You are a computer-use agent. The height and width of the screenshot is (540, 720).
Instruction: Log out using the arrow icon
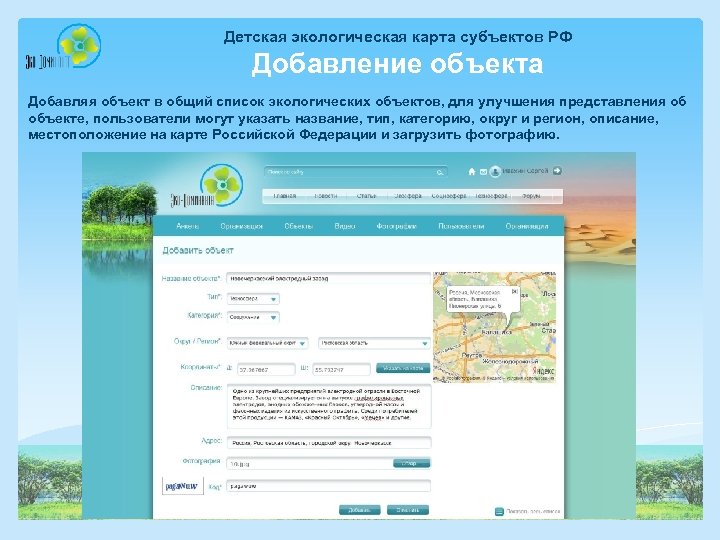click(x=557, y=171)
